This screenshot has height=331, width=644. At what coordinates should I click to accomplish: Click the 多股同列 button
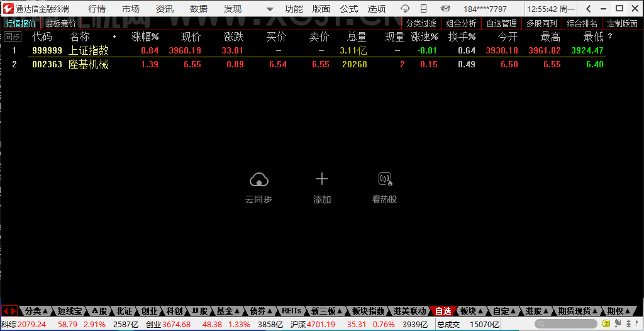click(x=541, y=23)
